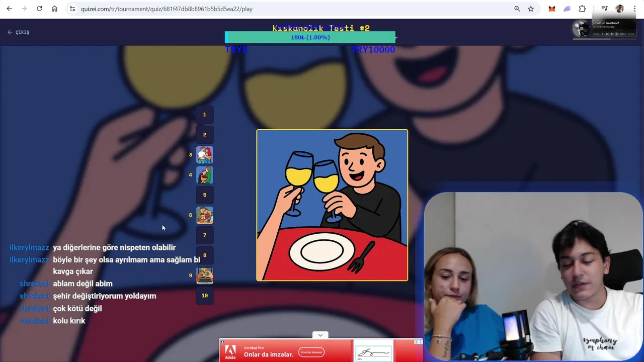Bookmark this page with the star
The height and width of the screenshot is (362, 644).
click(x=531, y=9)
